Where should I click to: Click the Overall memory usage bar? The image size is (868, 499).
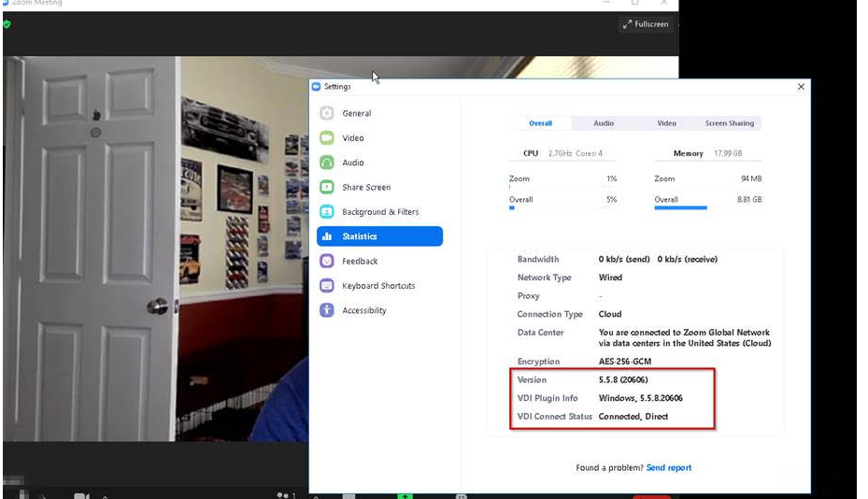coord(680,207)
